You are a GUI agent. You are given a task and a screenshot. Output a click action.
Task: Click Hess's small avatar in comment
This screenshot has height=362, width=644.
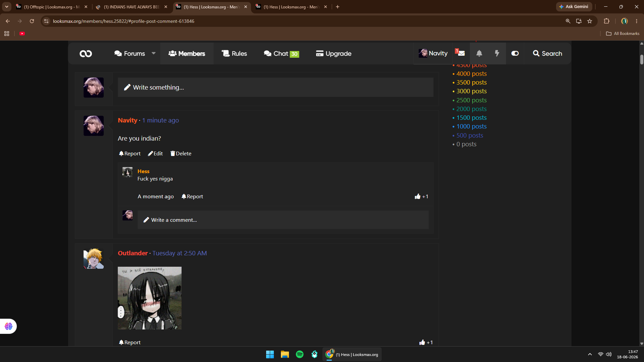coord(128,172)
